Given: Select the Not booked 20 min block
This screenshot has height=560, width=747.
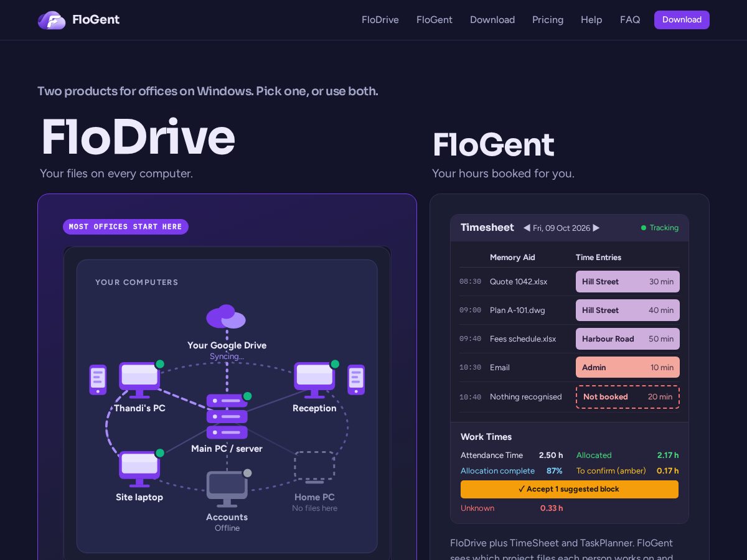Looking at the screenshot, I should [x=627, y=397].
